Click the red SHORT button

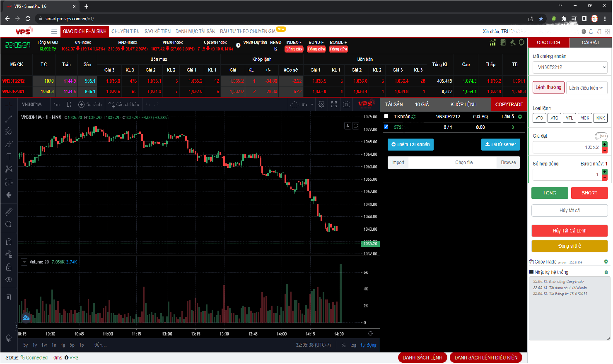(x=589, y=193)
